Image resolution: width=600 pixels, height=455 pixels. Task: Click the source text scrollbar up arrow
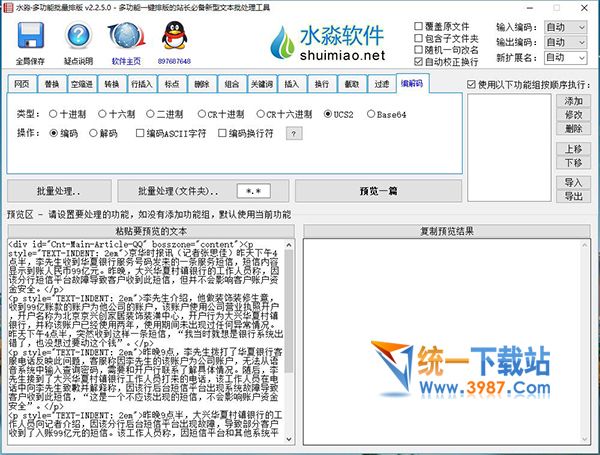pyautogui.click(x=289, y=245)
